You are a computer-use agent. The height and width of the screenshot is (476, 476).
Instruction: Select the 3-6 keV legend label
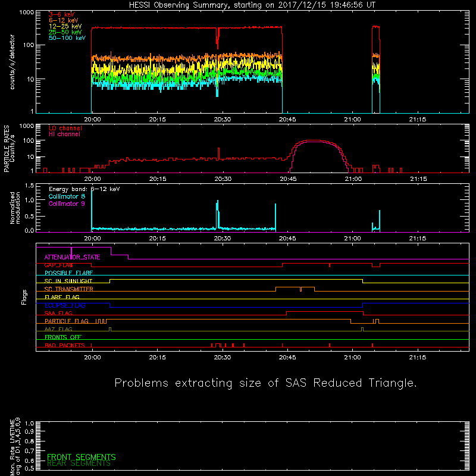pos(61,14)
